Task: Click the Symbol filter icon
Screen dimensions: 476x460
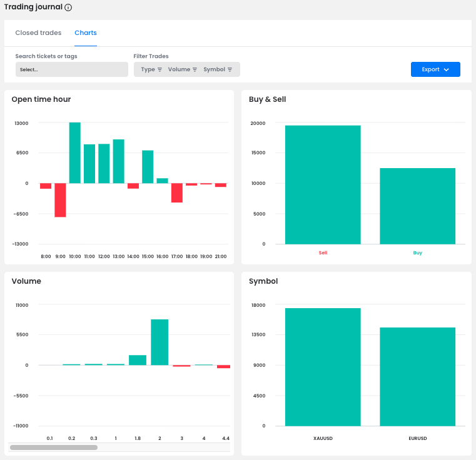Action: (230, 70)
